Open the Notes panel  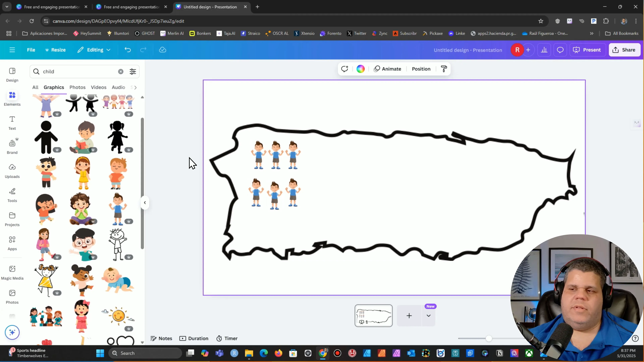pos(161,338)
